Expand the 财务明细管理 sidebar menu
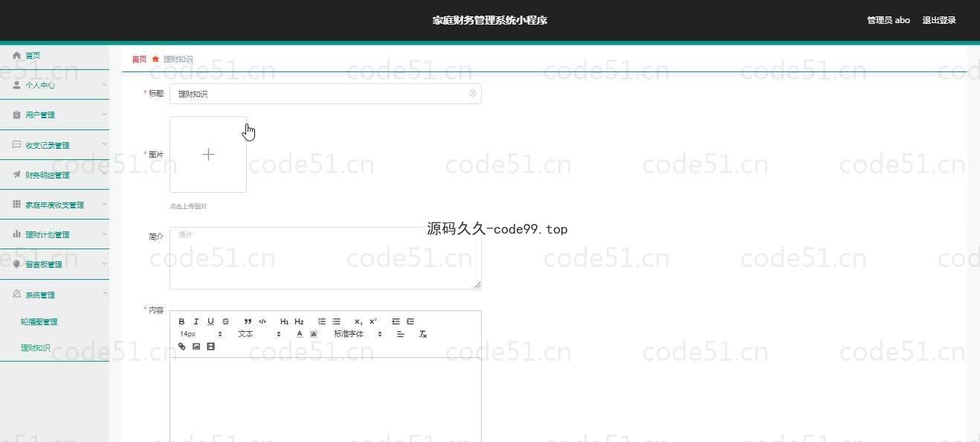 pyautogui.click(x=54, y=175)
